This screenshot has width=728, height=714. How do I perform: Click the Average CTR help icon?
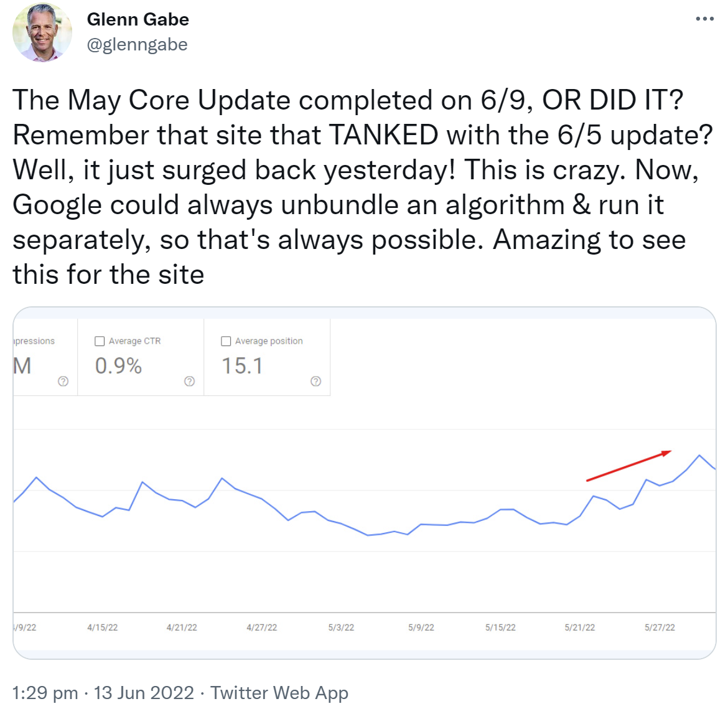[189, 382]
